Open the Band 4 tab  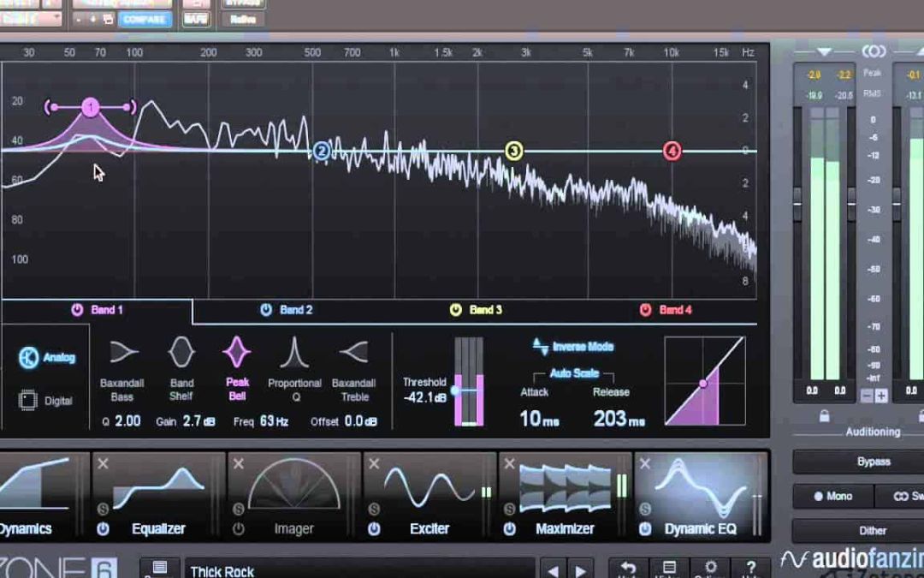[x=666, y=310]
